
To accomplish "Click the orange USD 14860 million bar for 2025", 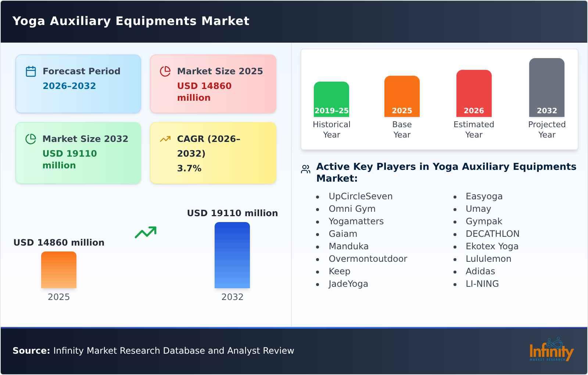I will click(x=59, y=270).
